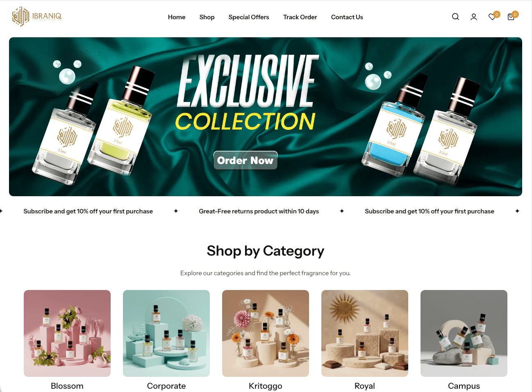Open the Blossom category thumbnail

click(x=67, y=333)
